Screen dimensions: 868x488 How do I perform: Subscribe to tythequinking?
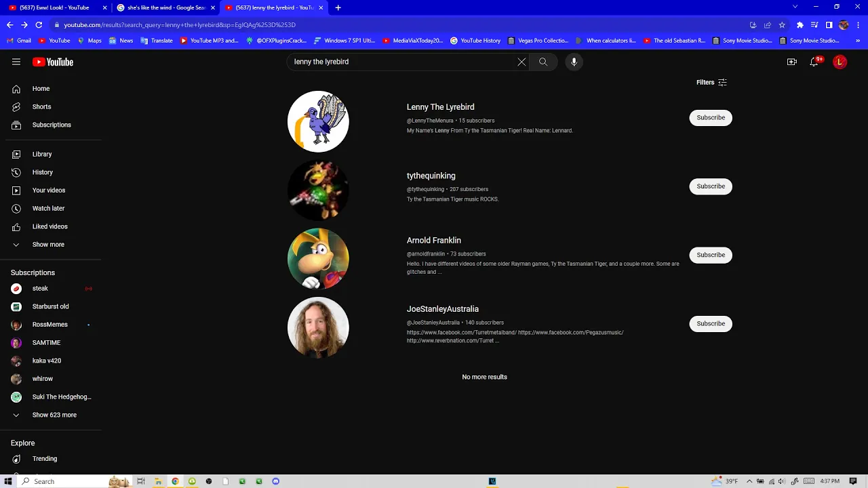711,186
